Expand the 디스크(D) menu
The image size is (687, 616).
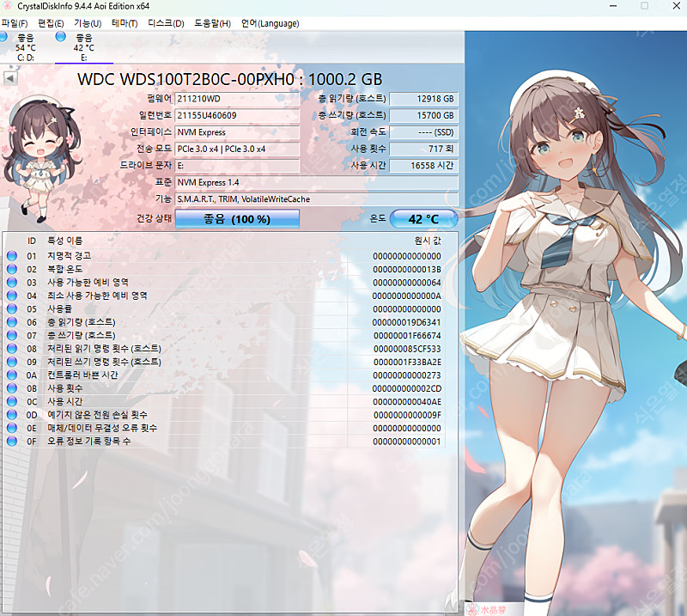tap(166, 23)
